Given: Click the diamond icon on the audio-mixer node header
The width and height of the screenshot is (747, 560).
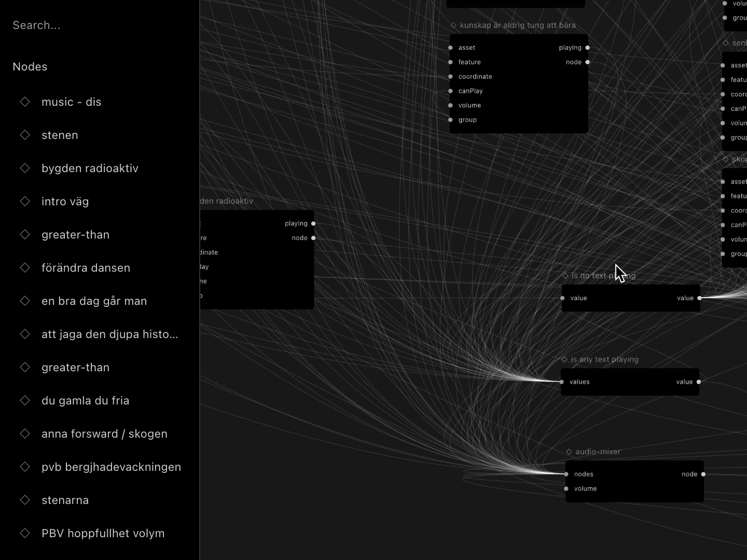Looking at the screenshot, I should point(570,452).
